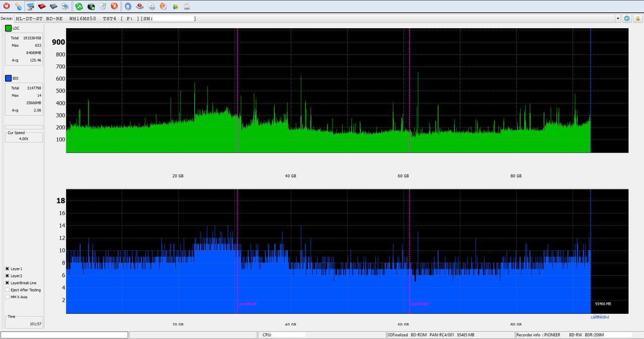Click the red disc drive icon
The image size is (644, 339).
(x=42, y=6)
